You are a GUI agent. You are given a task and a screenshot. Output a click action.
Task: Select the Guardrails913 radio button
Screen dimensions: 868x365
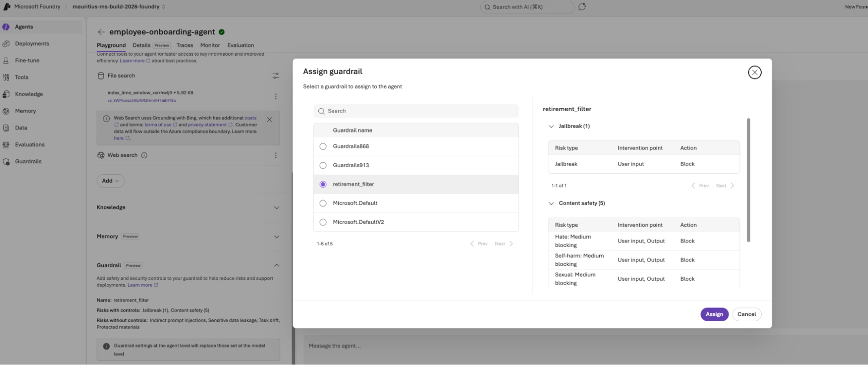pyautogui.click(x=323, y=166)
